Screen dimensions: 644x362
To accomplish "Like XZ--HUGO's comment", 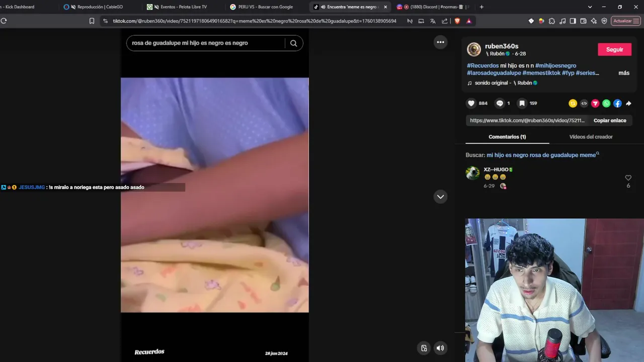I will [628, 178].
